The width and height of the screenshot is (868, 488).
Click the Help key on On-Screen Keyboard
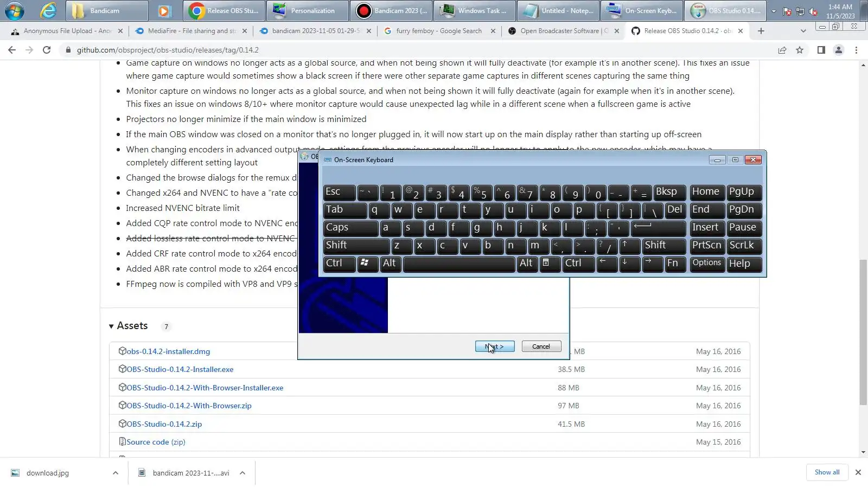tap(744, 264)
